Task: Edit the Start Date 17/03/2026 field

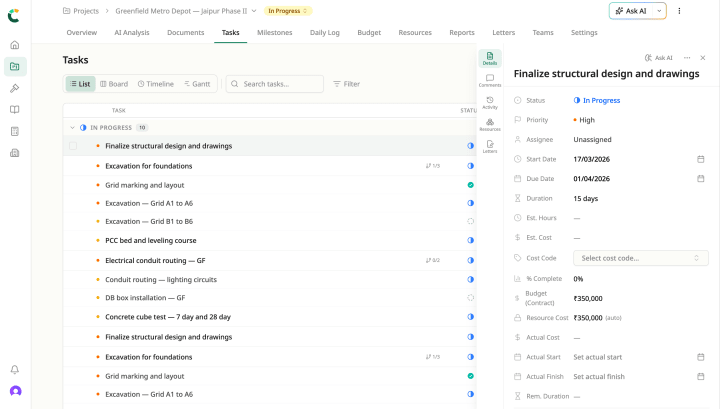Action: click(591, 159)
